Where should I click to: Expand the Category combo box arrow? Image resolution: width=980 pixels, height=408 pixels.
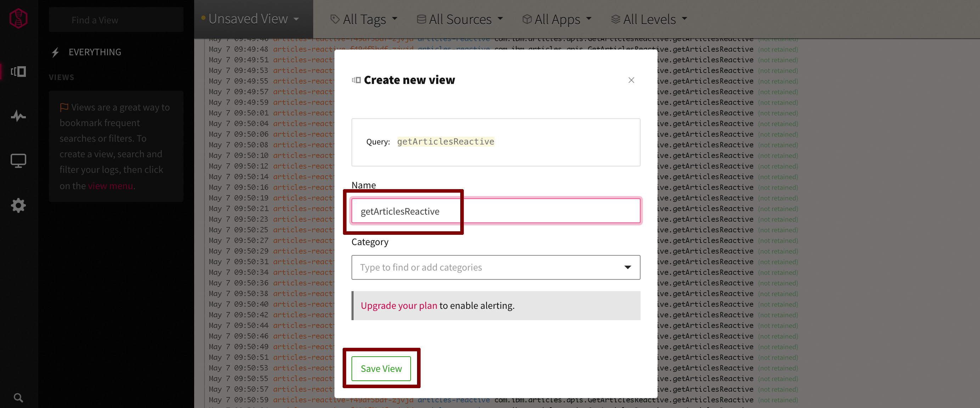628,267
